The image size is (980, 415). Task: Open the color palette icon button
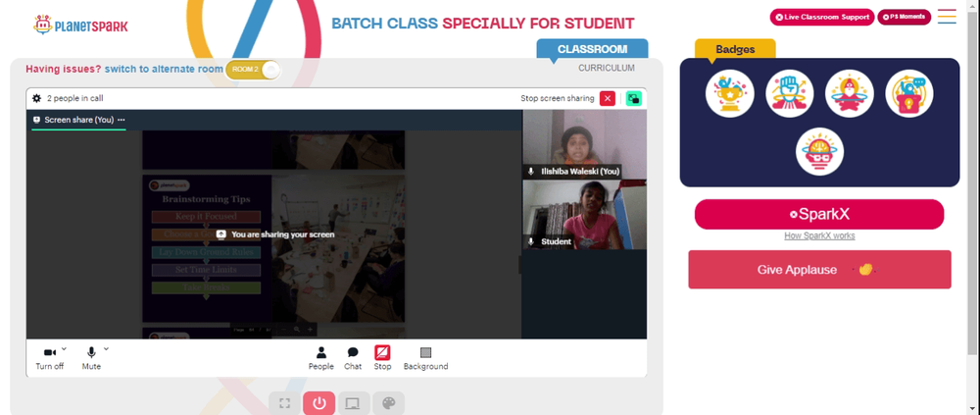(x=389, y=404)
